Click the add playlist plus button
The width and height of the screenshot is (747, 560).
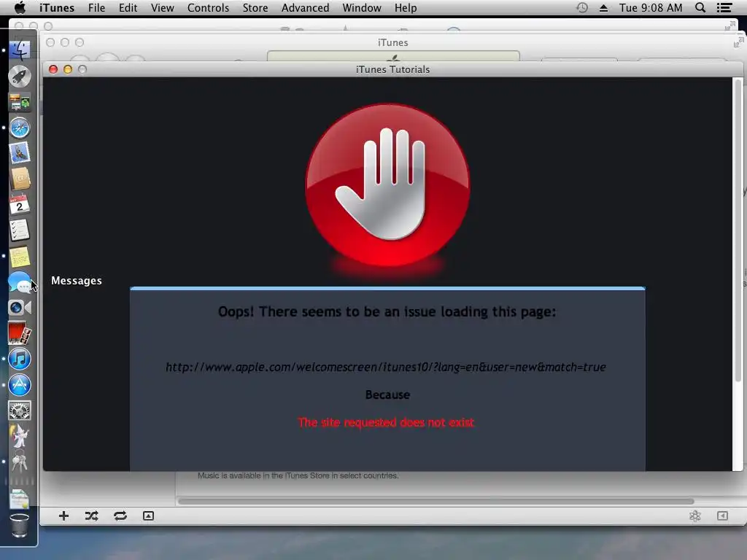tap(63, 516)
